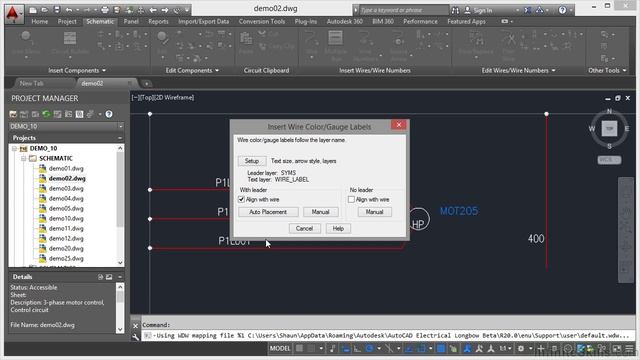This screenshot has height=360, width=640.
Task: Click the Auto Placement button
Action: 268,212
